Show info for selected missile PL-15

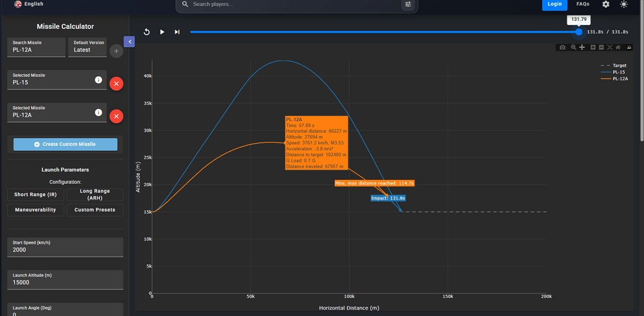pyautogui.click(x=99, y=80)
